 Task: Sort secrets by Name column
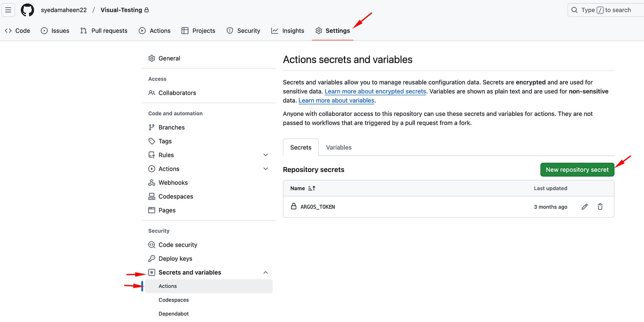tap(303, 188)
